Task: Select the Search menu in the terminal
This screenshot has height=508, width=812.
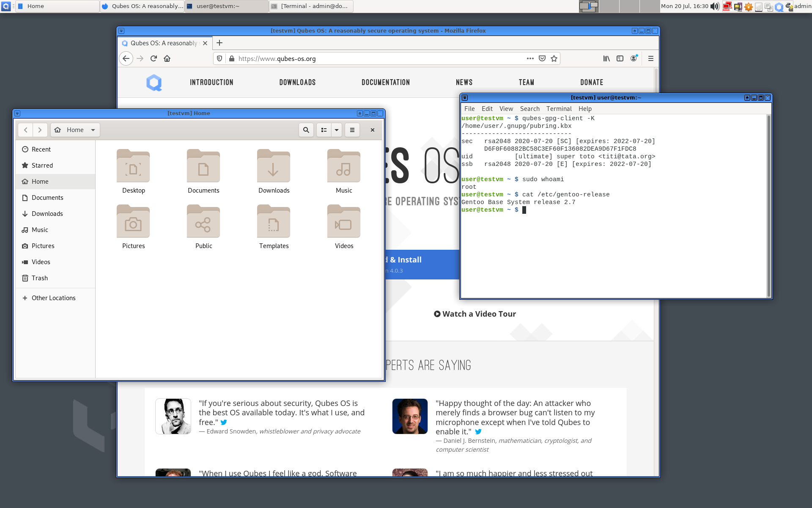Action: tap(529, 109)
